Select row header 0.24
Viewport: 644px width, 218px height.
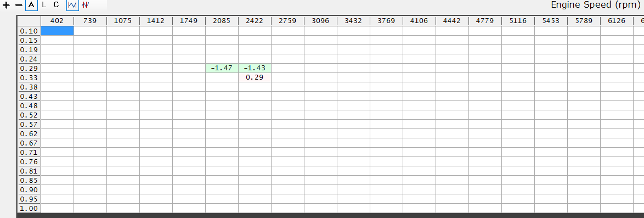29,59
